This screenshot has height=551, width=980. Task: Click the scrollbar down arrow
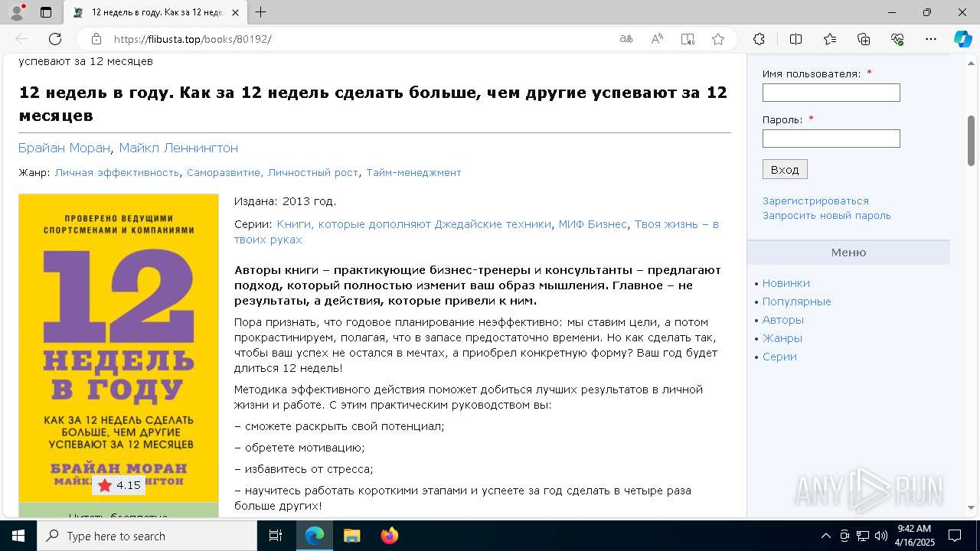(971, 508)
